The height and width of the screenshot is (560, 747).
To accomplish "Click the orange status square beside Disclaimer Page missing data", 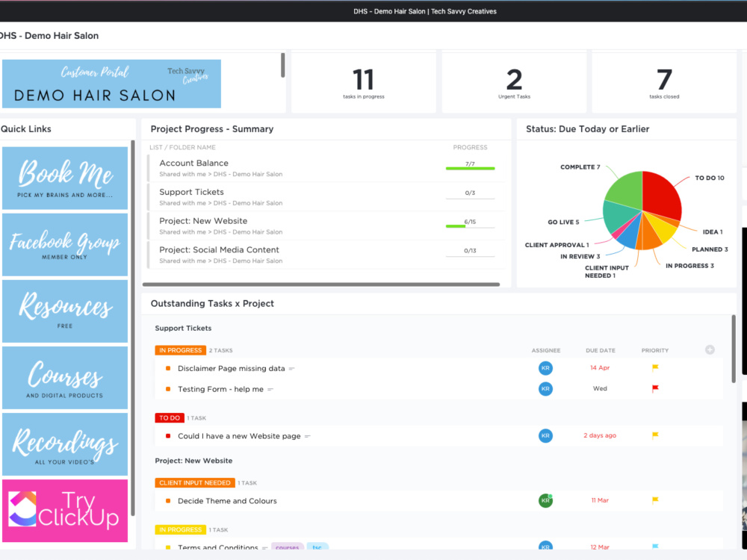I will tap(167, 368).
